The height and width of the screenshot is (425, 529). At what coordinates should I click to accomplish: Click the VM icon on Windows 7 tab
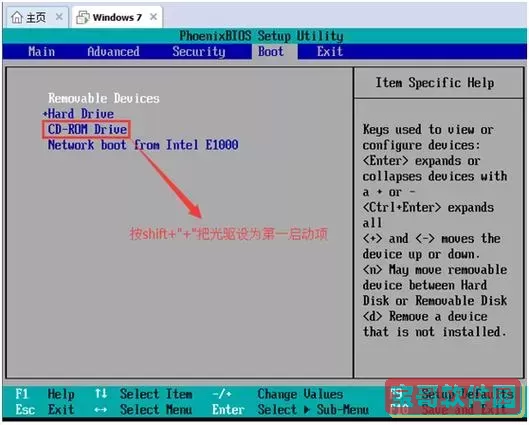[83, 17]
